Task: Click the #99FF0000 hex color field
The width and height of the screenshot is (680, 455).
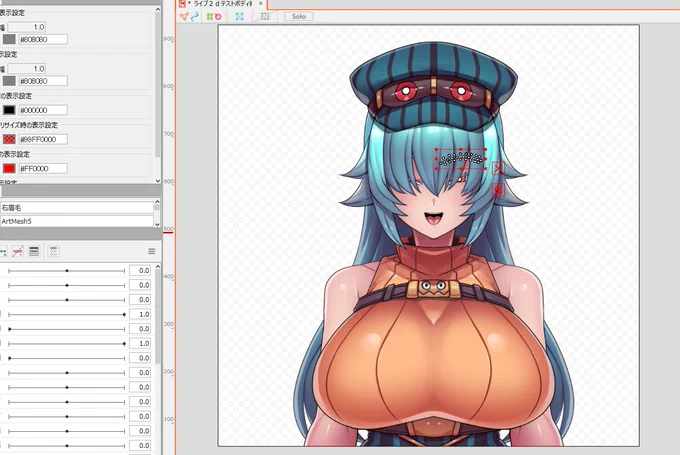Action: pos(43,139)
